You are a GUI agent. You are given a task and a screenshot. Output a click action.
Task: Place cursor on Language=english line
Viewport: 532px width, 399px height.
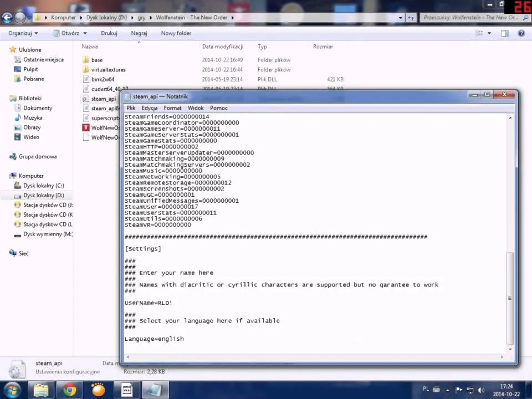coord(155,339)
